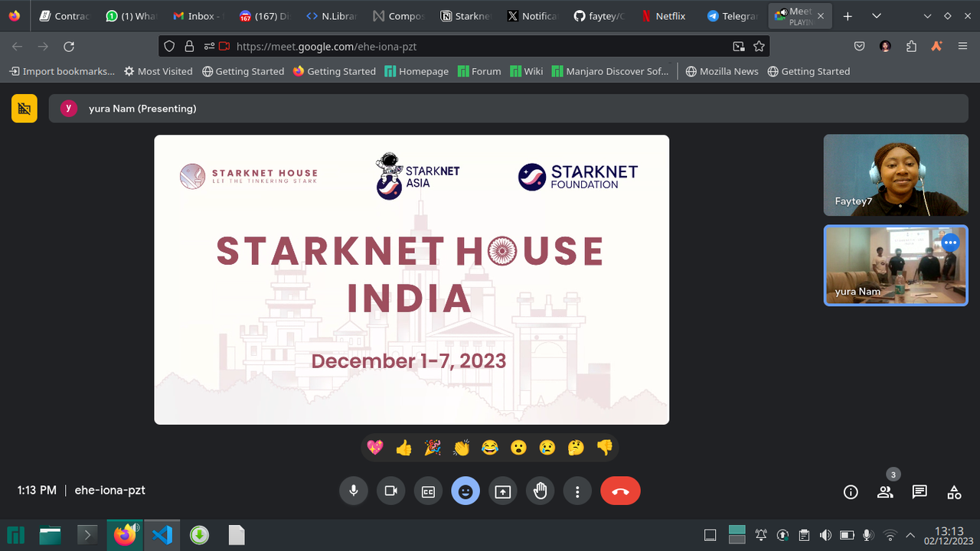980x551 pixels.
Task: Send the crying face reaction
Action: pyautogui.click(x=547, y=448)
